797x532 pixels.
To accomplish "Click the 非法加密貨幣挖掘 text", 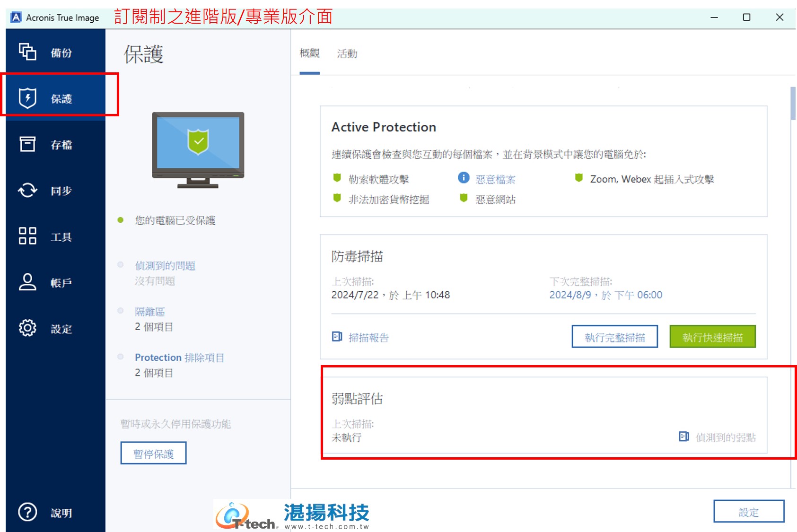I will [389, 200].
